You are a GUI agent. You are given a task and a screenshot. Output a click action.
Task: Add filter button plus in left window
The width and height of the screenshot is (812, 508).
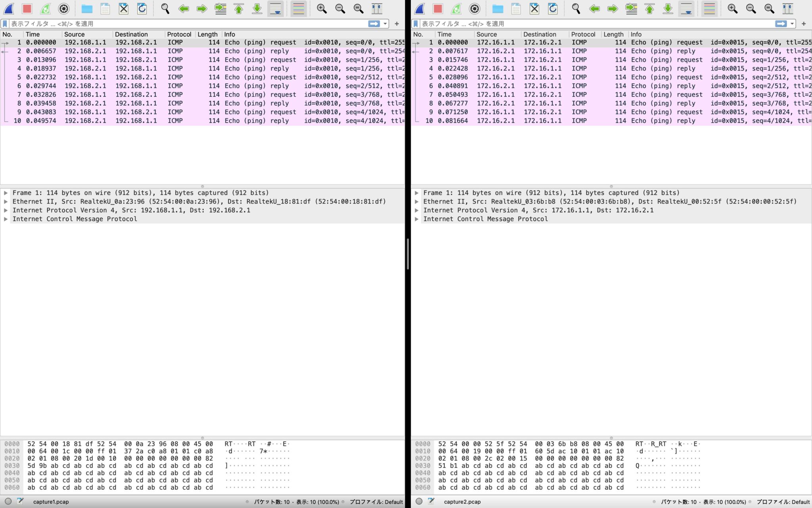pos(397,24)
